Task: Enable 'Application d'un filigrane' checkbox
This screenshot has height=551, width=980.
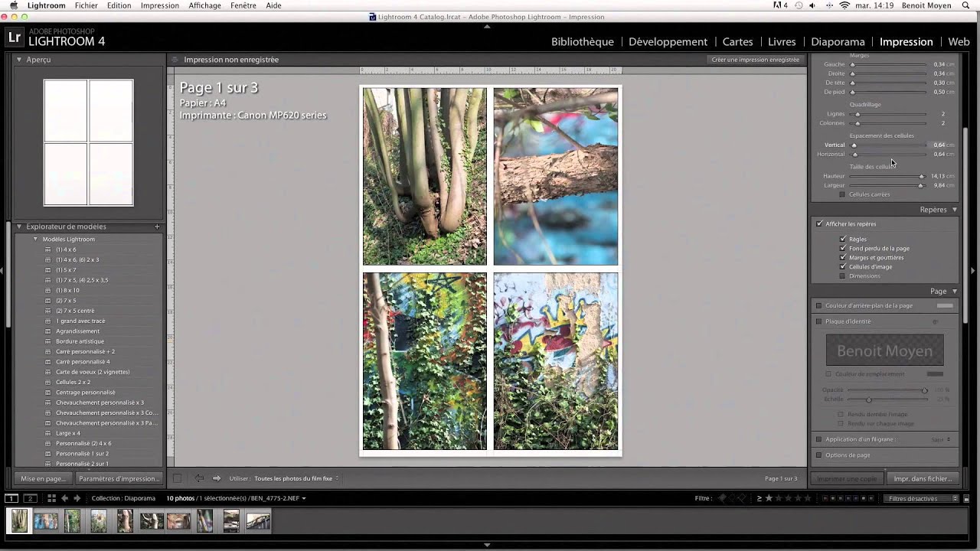Action: [x=818, y=439]
